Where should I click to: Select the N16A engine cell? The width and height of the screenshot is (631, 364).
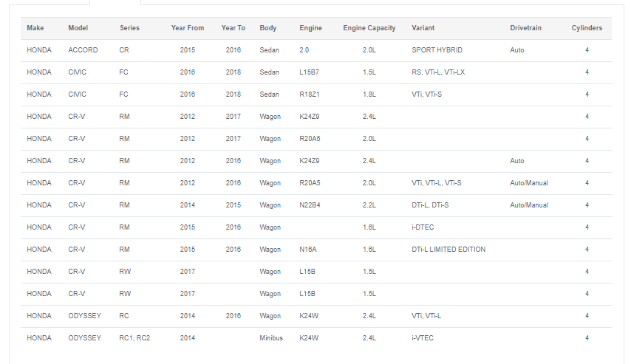[x=308, y=250]
